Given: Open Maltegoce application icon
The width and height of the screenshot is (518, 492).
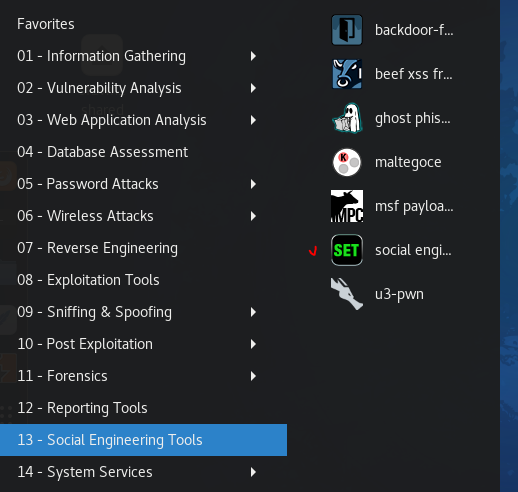Looking at the screenshot, I should click(x=347, y=162).
